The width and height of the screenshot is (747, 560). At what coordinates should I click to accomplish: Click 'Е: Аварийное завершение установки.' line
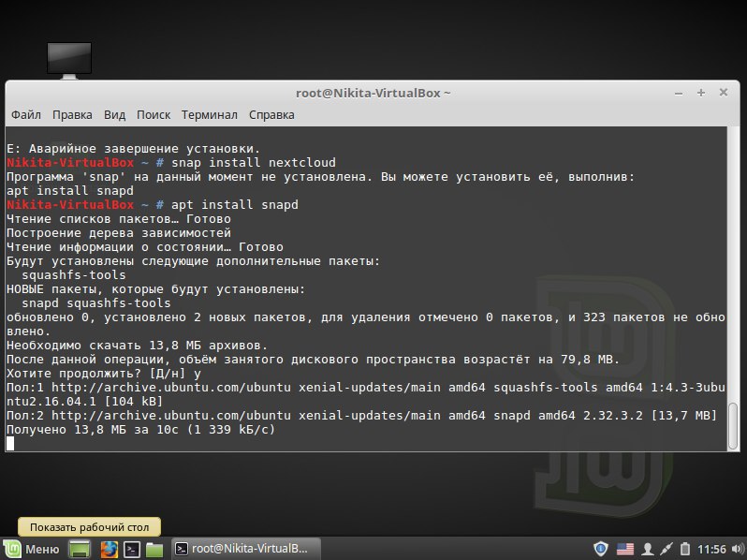[134, 149]
